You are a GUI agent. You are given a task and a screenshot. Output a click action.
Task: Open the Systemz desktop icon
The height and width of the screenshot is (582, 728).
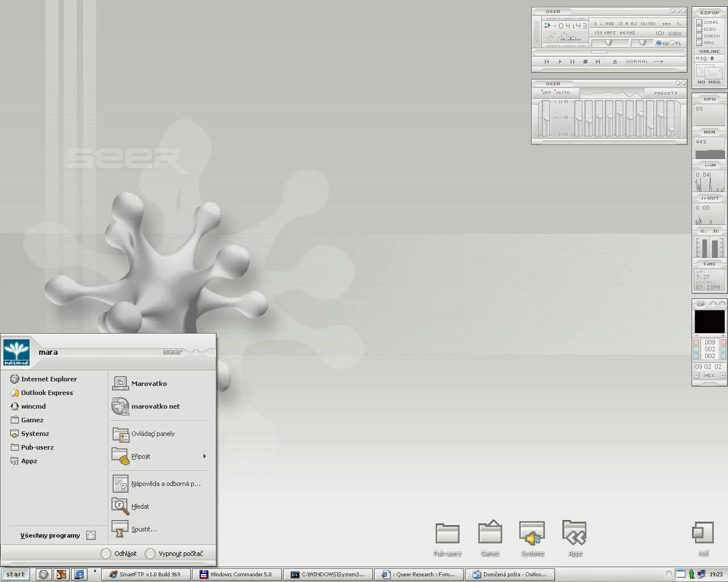(532, 532)
